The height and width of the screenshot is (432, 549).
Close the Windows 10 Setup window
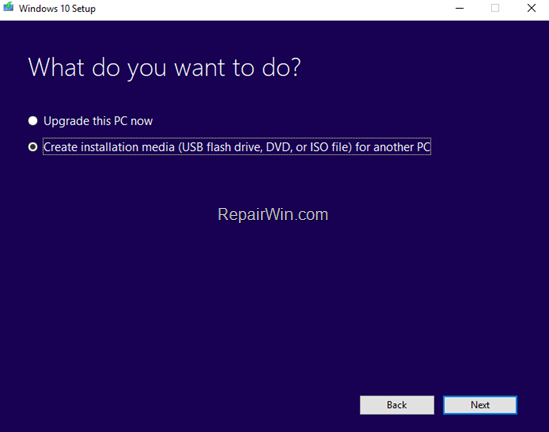(x=531, y=8)
